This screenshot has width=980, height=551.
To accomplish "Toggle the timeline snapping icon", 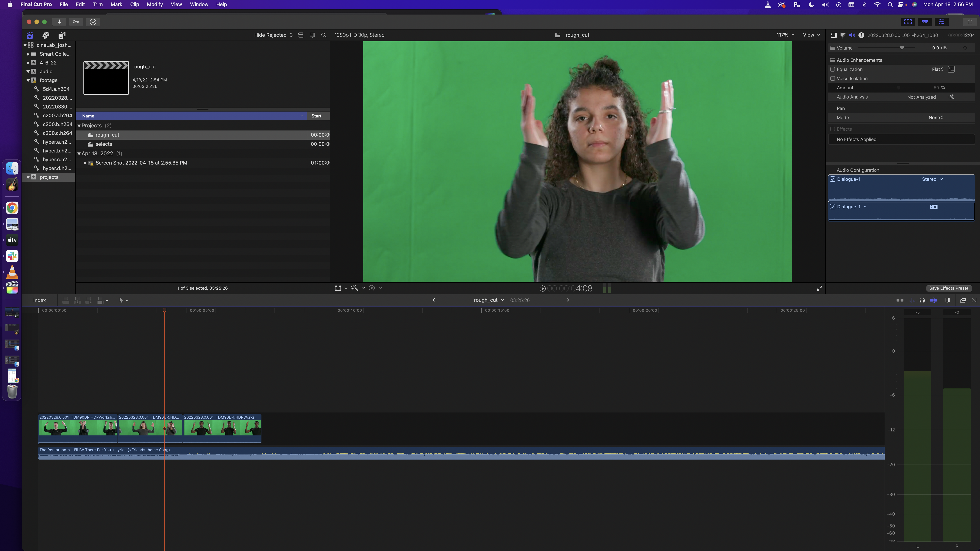I will pyautogui.click(x=933, y=300).
